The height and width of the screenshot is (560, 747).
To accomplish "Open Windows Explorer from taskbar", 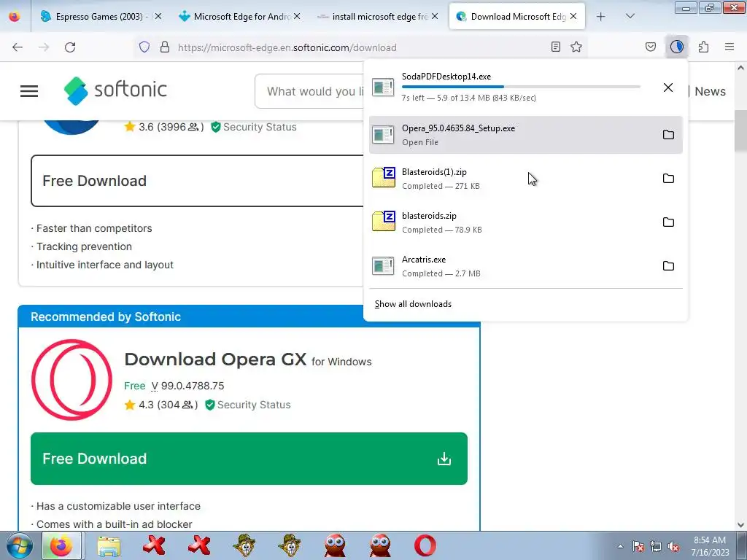I will pos(109,545).
